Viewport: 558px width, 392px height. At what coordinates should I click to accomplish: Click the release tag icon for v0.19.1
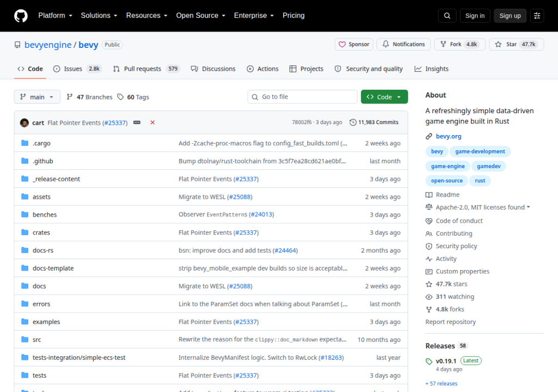coord(429,362)
